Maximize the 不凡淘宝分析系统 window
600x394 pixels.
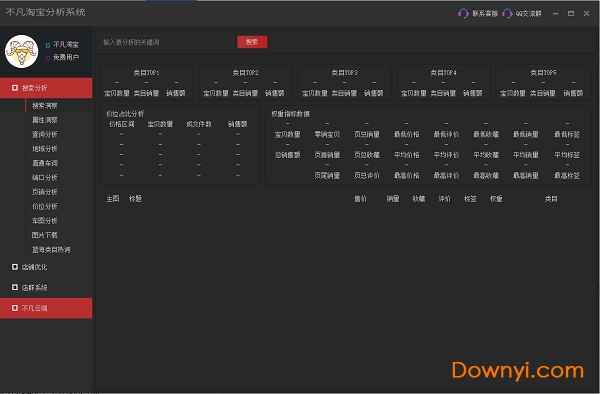(571, 13)
